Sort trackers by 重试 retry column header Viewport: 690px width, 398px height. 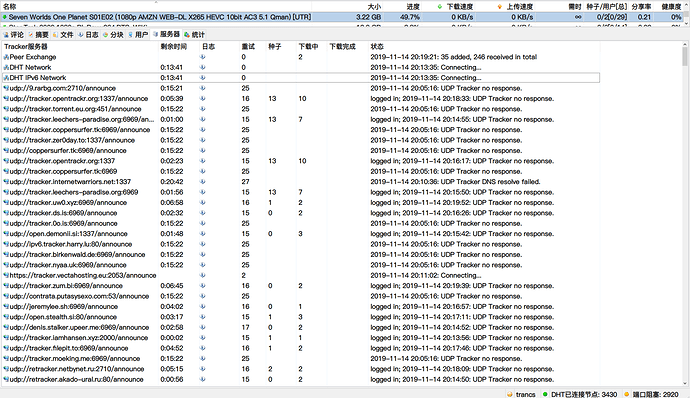pyautogui.click(x=248, y=47)
